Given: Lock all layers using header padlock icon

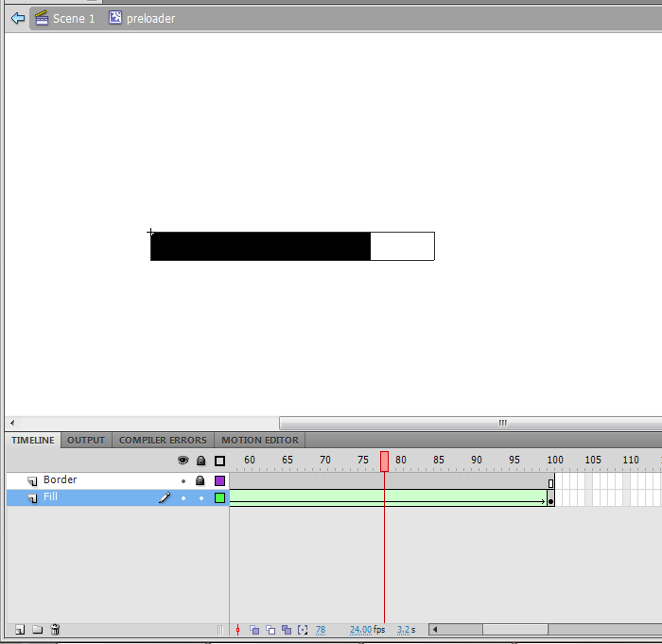Looking at the screenshot, I should (200, 461).
